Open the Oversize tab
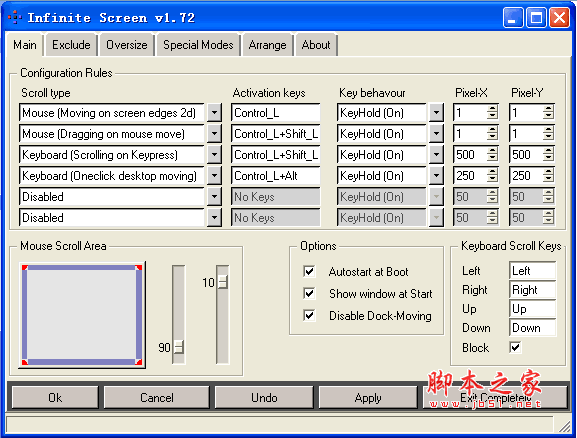The height and width of the screenshot is (438, 577). pos(127,45)
